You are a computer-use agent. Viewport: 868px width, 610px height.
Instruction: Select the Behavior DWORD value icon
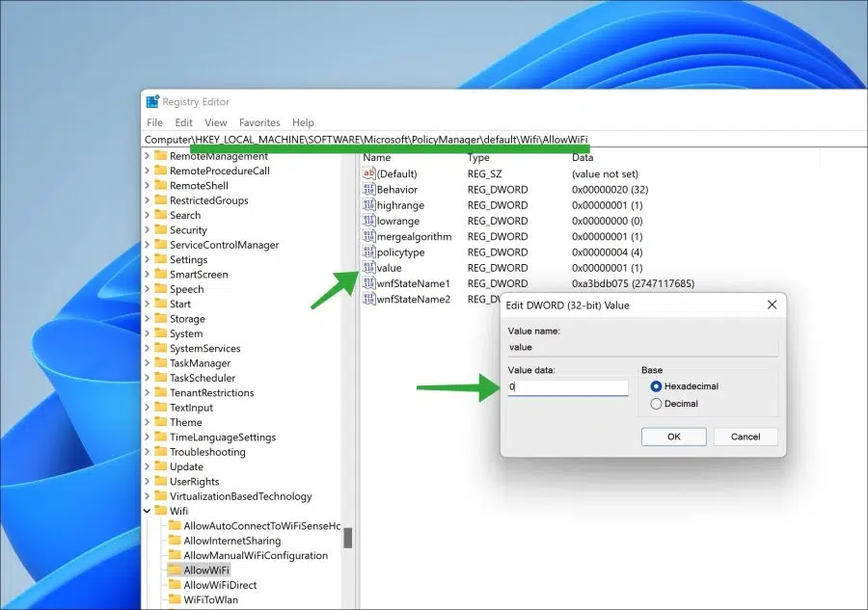[368, 189]
